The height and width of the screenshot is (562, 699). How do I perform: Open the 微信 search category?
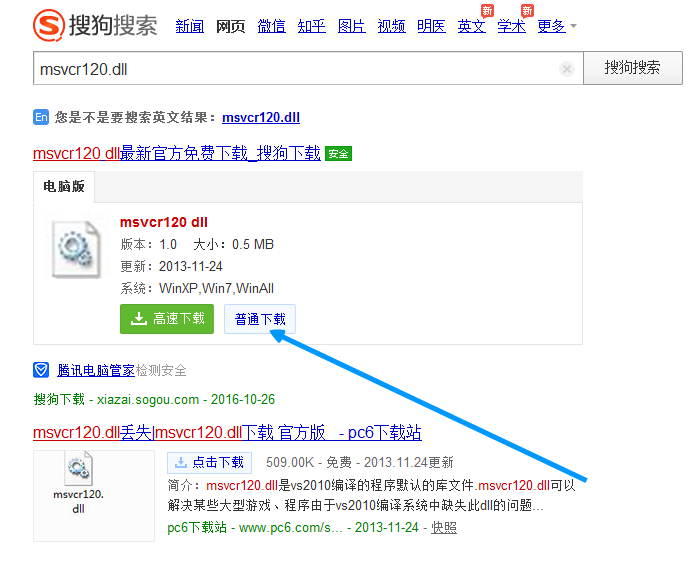click(271, 26)
